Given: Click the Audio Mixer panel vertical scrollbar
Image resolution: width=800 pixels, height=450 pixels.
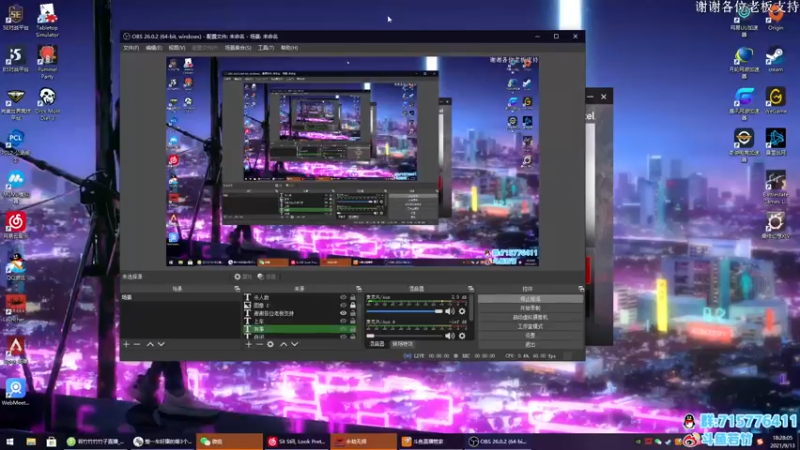Looking at the screenshot, I should (x=471, y=308).
